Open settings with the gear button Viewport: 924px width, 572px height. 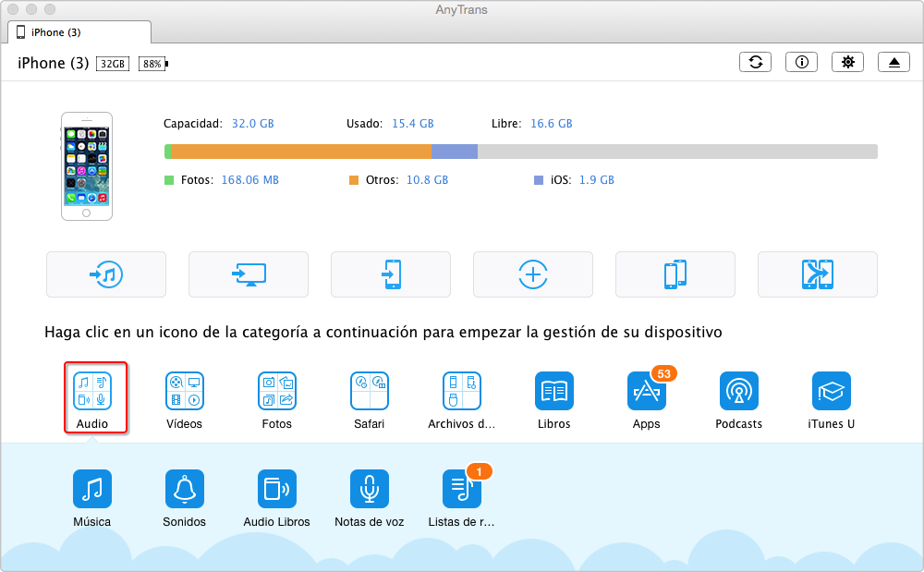point(847,62)
